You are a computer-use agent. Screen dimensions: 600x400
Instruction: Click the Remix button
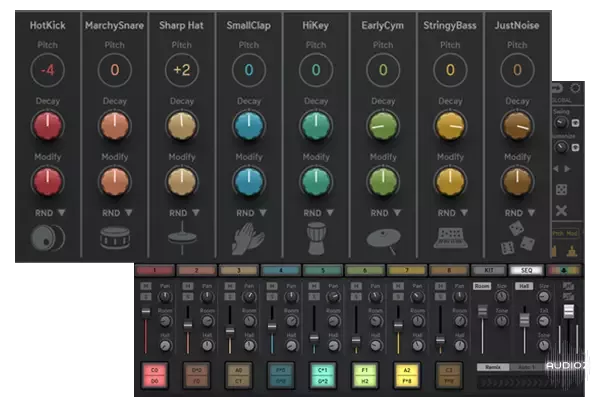point(493,367)
